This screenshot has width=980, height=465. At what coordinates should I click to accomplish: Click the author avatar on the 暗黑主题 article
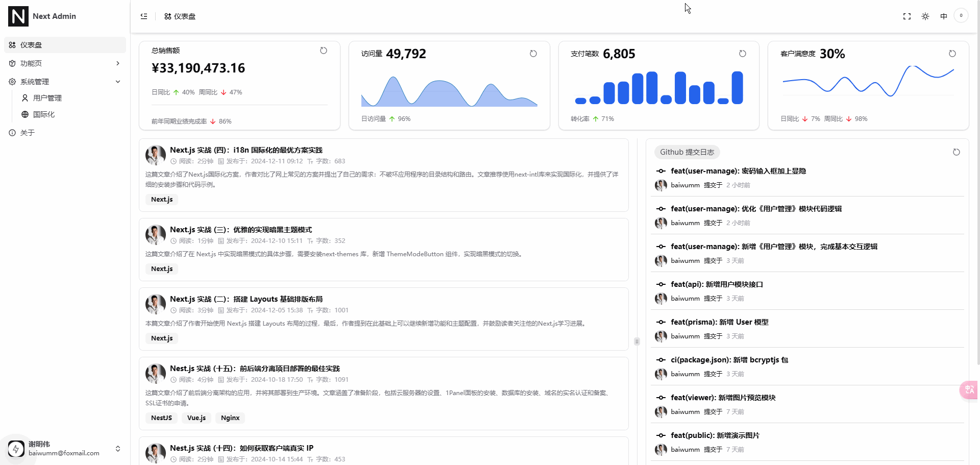point(156,235)
